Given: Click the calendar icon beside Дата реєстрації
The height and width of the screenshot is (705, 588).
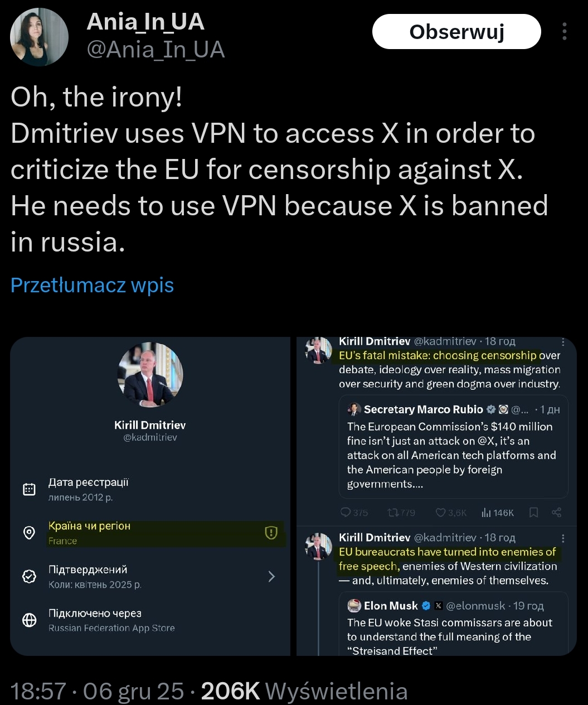Looking at the screenshot, I should coord(29,489).
